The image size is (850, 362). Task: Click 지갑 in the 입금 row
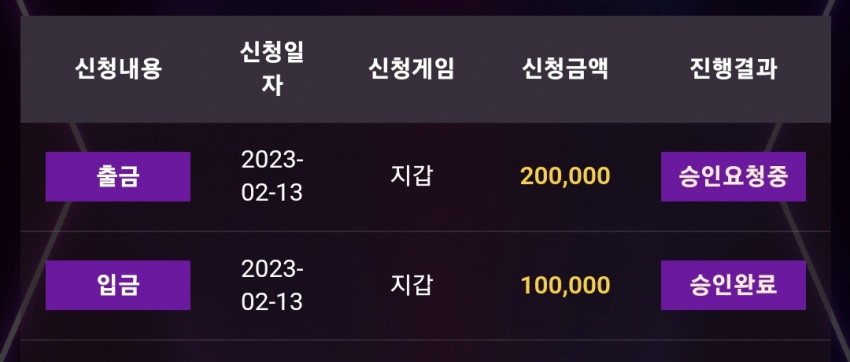pos(411,285)
